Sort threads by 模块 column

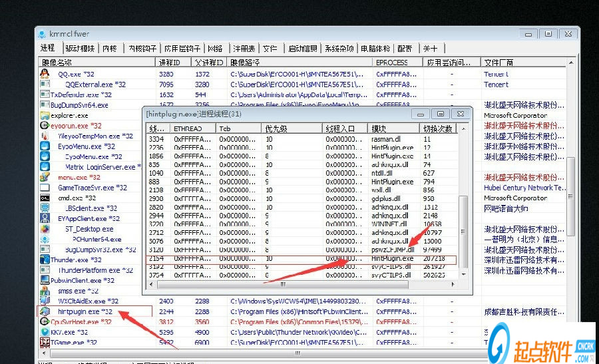pyautogui.click(x=393, y=128)
